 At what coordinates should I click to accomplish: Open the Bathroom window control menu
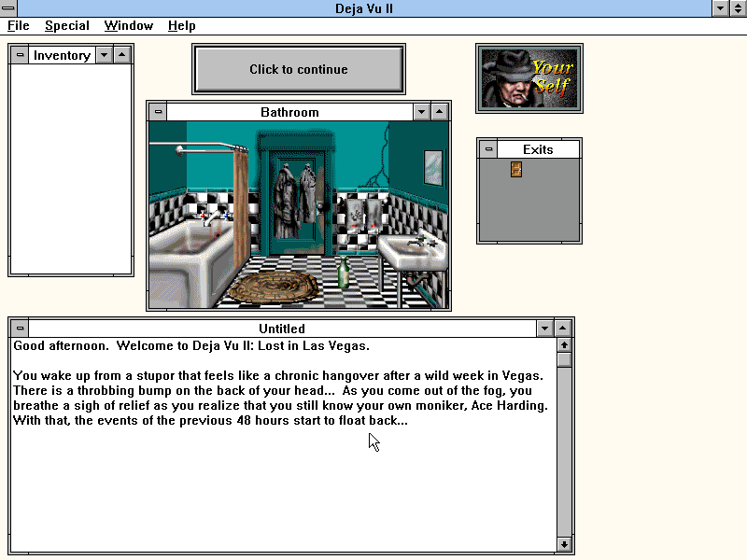(158, 112)
